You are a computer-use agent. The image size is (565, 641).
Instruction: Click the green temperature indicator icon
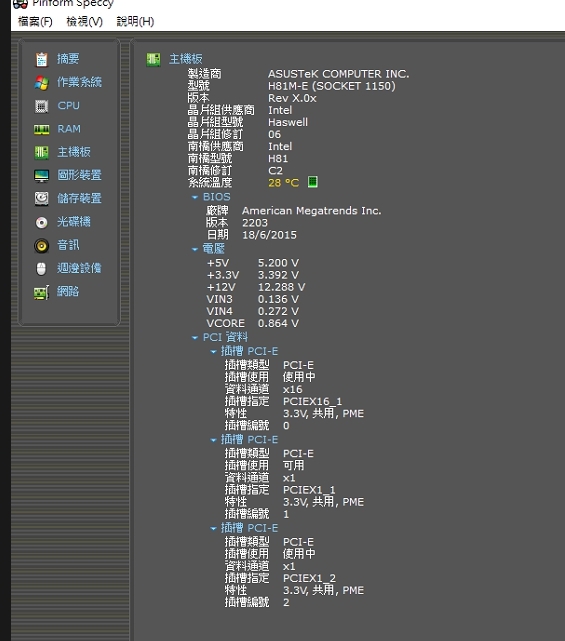pyautogui.click(x=312, y=182)
